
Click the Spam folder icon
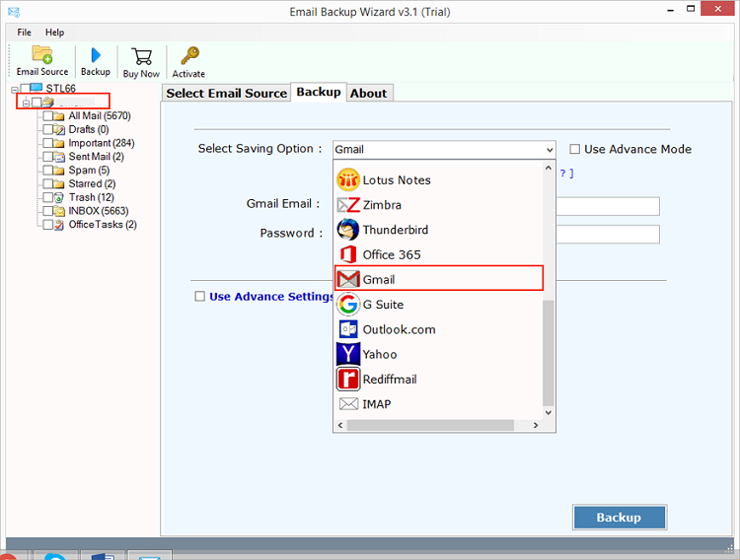pyautogui.click(x=59, y=171)
